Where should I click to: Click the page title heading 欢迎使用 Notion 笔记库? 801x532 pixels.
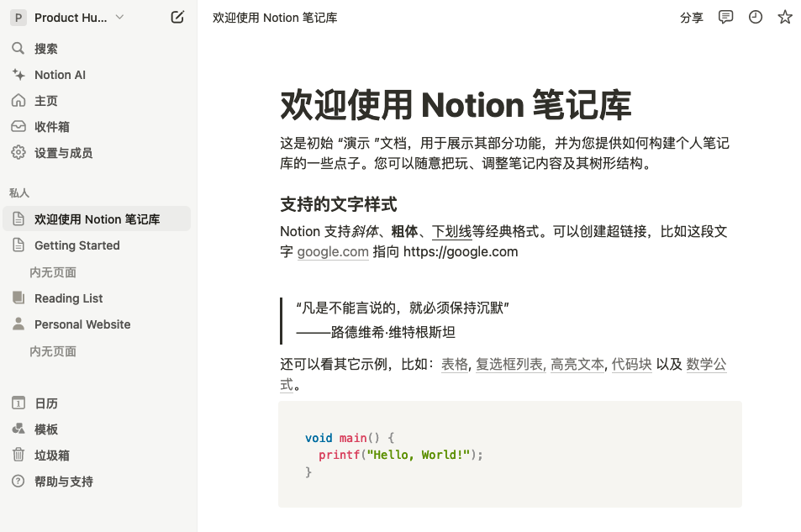coord(456,105)
